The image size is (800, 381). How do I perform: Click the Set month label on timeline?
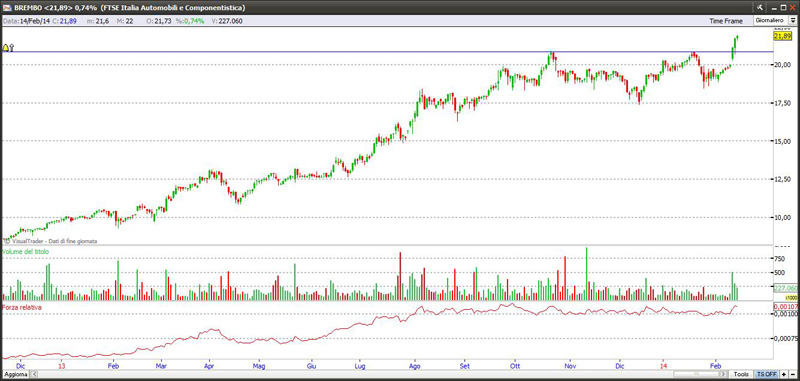click(465, 366)
